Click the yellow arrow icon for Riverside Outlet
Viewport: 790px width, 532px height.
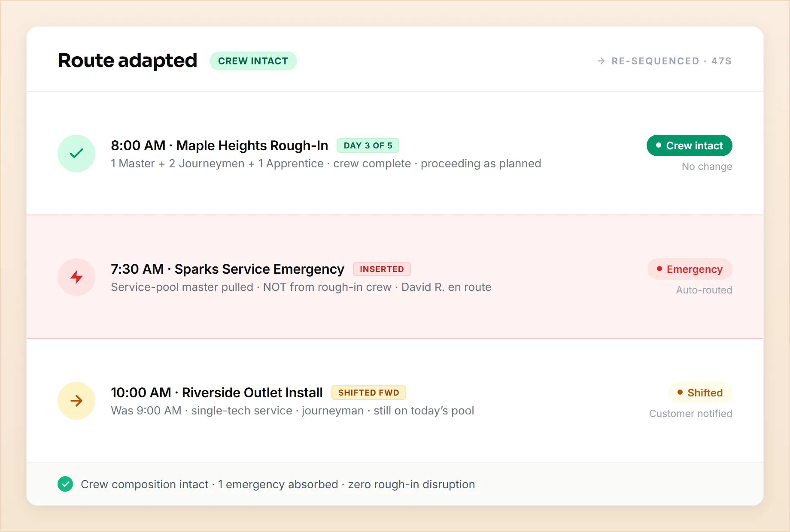(76, 401)
